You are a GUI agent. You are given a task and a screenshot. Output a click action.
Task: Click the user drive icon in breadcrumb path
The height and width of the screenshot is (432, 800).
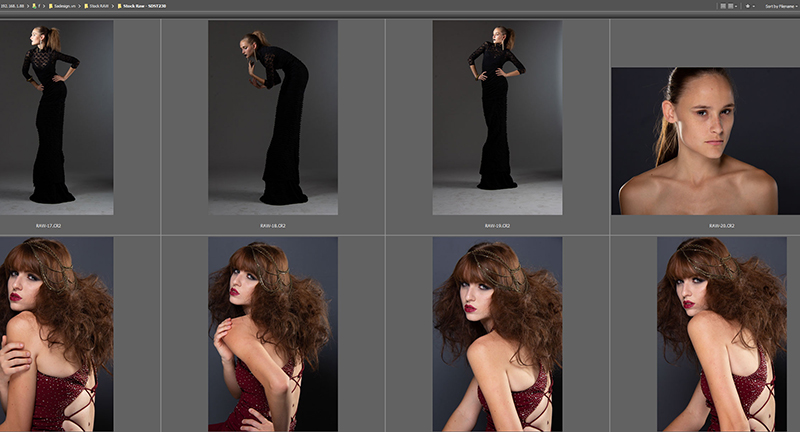coord(36,6)
